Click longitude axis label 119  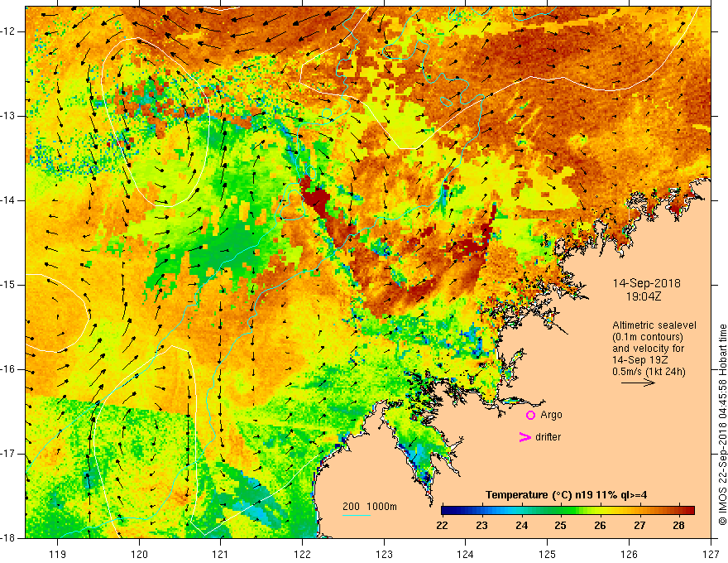[58, 554]
